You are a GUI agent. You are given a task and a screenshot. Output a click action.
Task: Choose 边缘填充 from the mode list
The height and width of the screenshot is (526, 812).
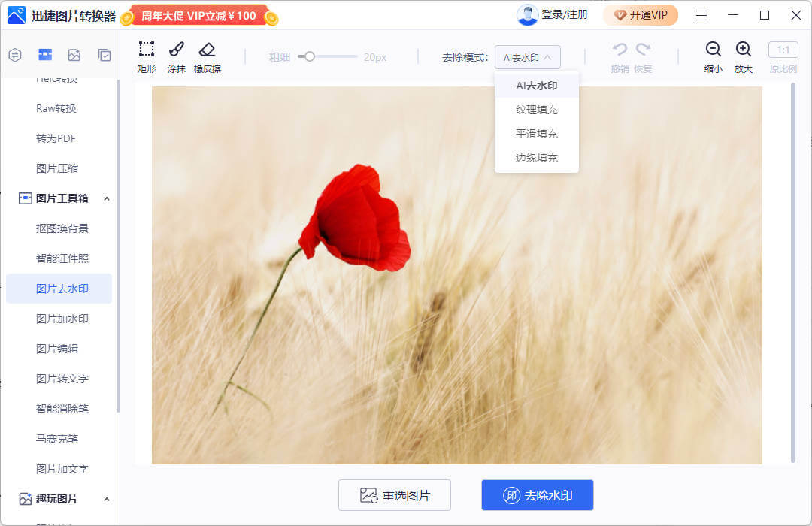tap(537, 158)
